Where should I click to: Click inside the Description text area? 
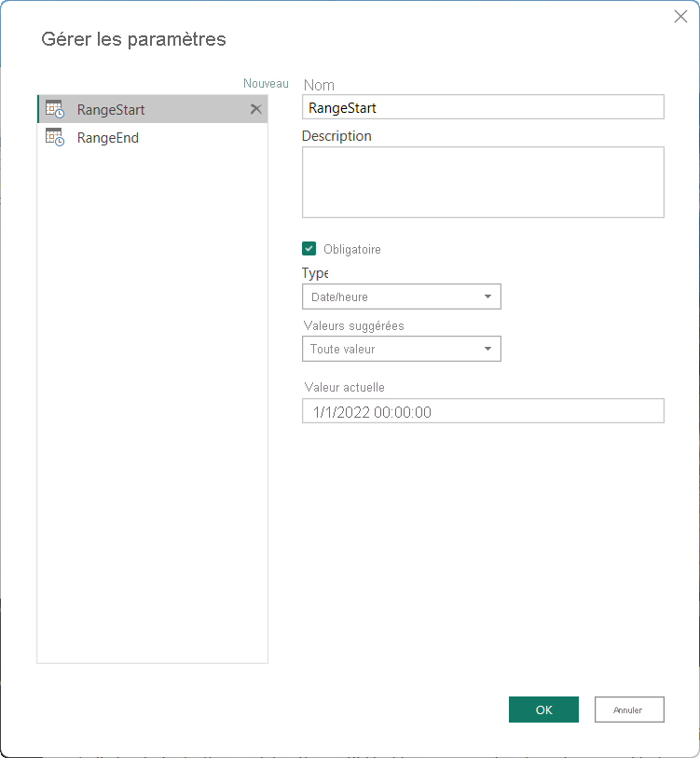coord(483,182)
